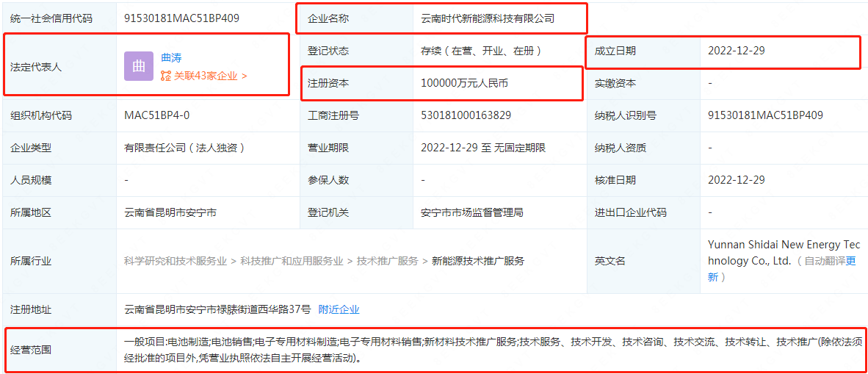Viewport: 868px width, 374px height.
Task: Click 更新 link beside English name
Action: [x=783, y=269]
